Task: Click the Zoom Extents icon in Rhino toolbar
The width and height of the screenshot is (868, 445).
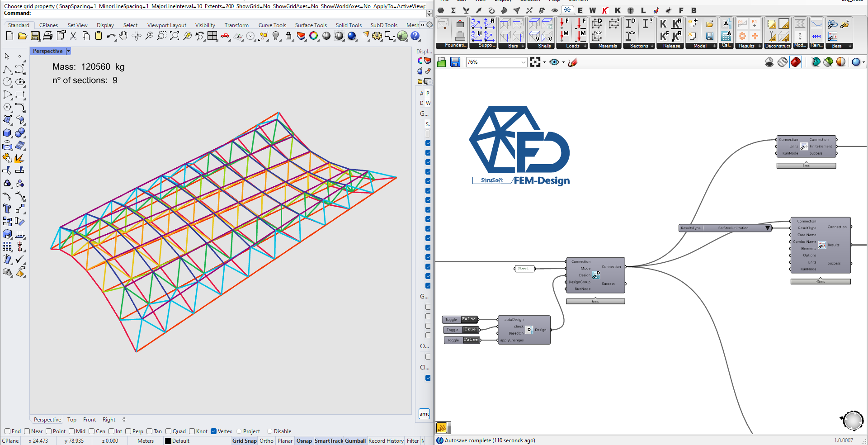Action: point(174,36)
